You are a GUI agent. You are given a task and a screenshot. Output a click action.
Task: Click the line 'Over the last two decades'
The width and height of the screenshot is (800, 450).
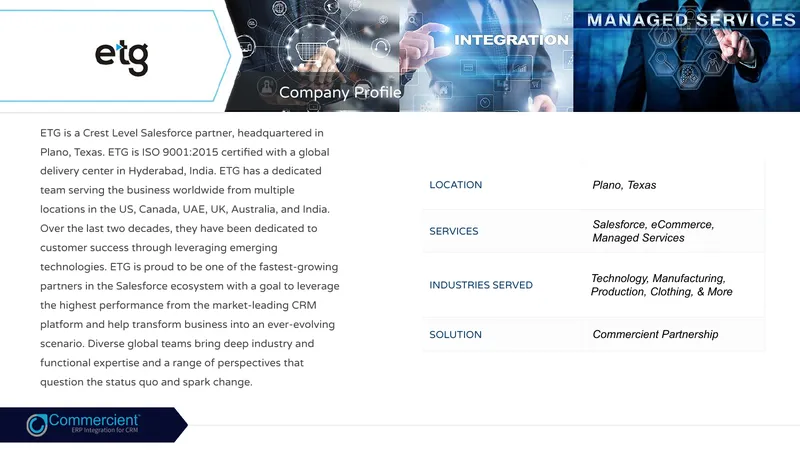[x=179, y=229]
